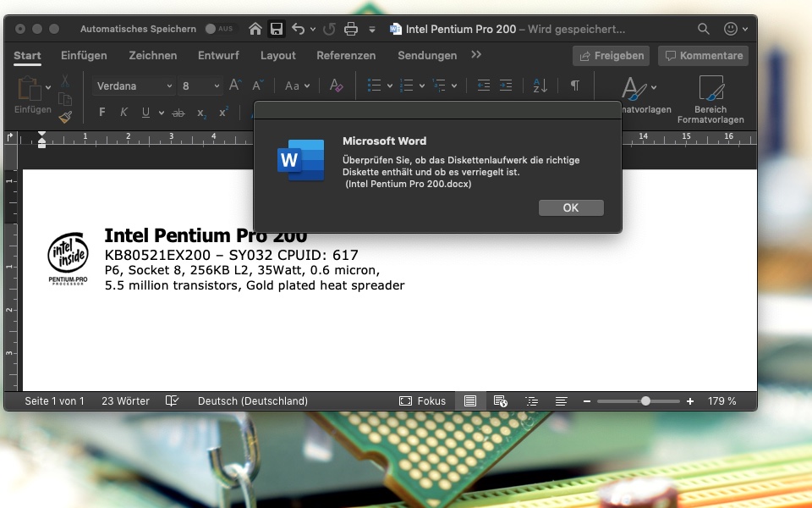
Task: Click the Undo arrow icon
Action: pos(298,29)
